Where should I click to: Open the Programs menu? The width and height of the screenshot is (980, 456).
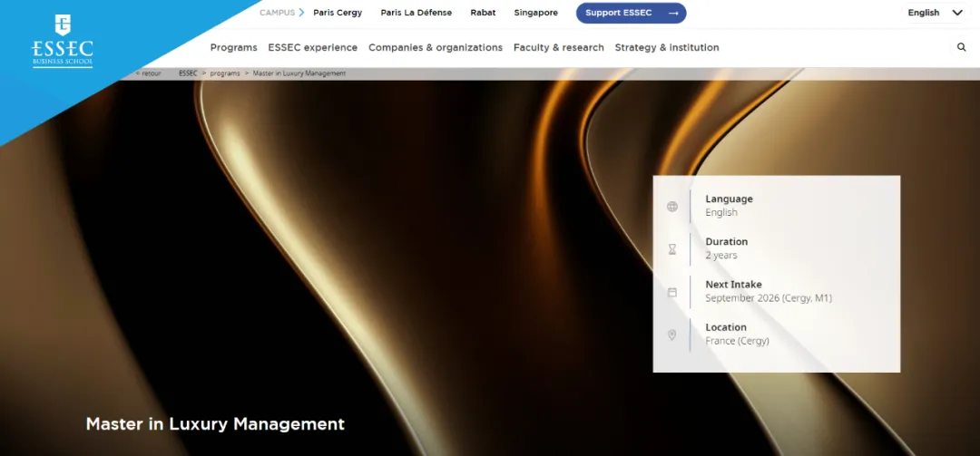point(233,47)
